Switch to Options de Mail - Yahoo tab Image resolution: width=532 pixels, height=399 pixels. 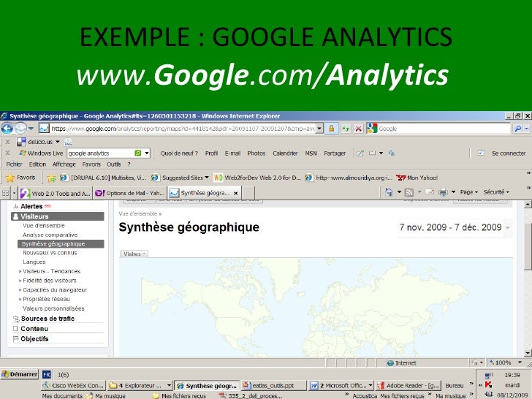130,194
